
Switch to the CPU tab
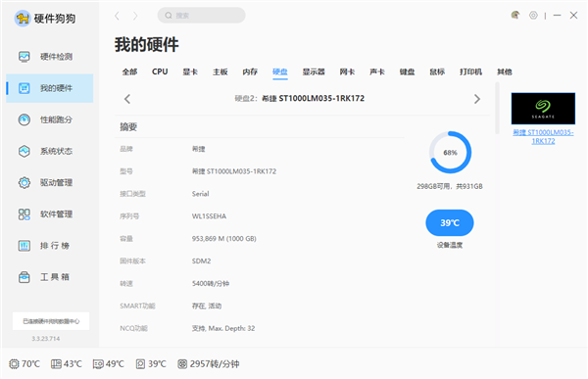pyautogui.click(x=160, y=71)
